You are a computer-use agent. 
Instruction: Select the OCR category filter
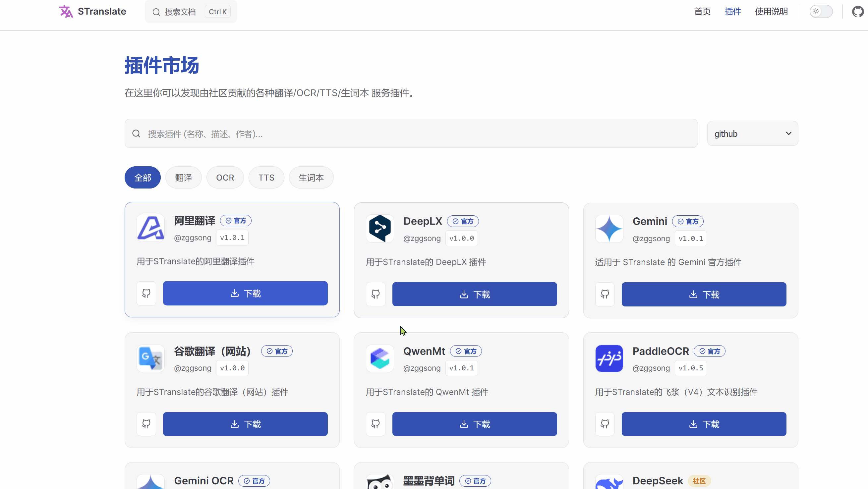point(225,178)
